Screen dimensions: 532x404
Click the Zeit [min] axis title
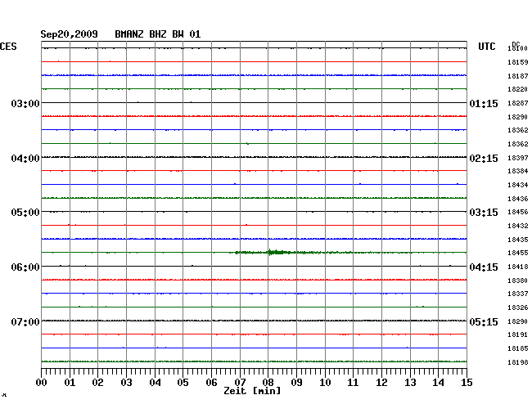pos(252,391)
